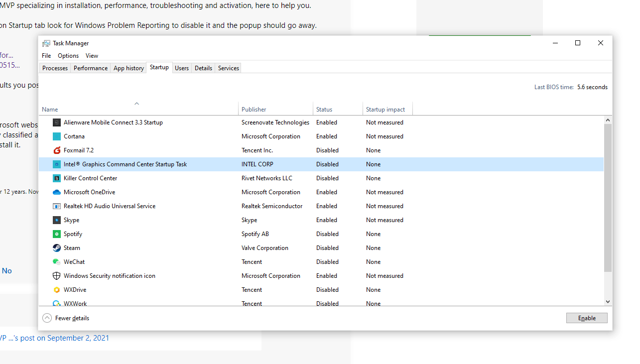Image resolution: width=640 pixels, height=364 pixels.
Task: Click the Foxmail 7.2 app icon
Action: 57,150
